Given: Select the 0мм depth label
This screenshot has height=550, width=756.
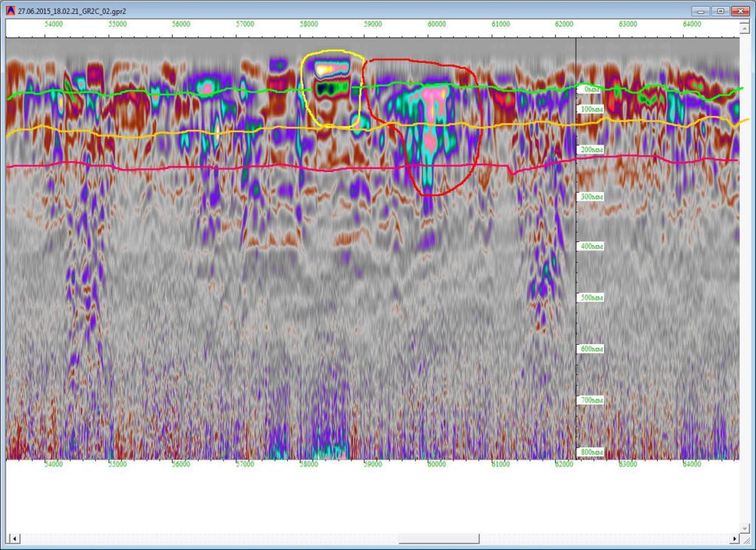Looking at the screenshot, I should coord(590,89).
